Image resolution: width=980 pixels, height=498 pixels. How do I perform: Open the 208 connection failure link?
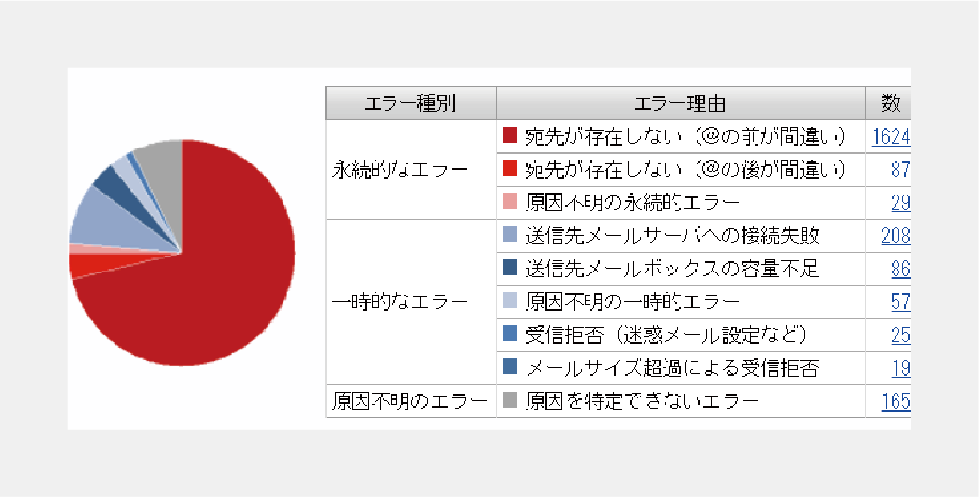pos(896,236)
